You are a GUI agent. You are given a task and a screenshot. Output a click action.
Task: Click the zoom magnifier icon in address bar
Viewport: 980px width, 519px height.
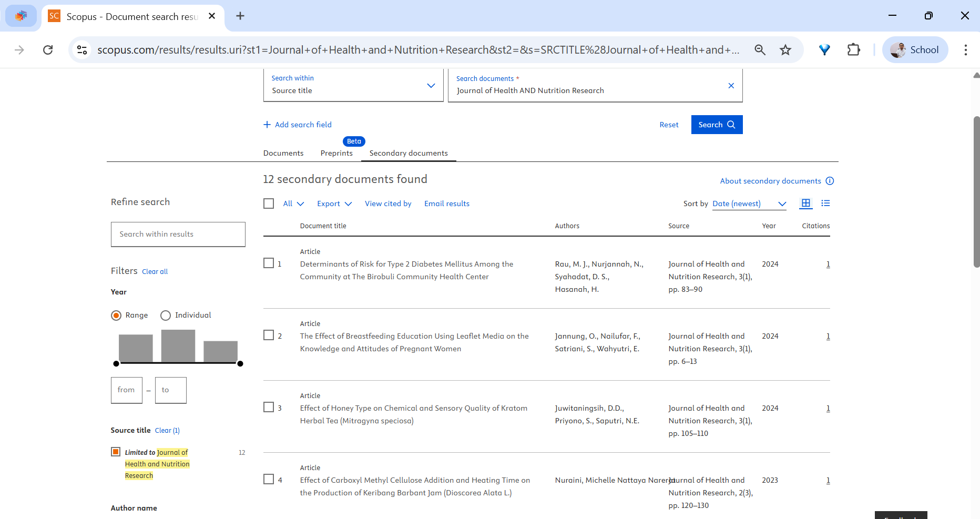760,50
